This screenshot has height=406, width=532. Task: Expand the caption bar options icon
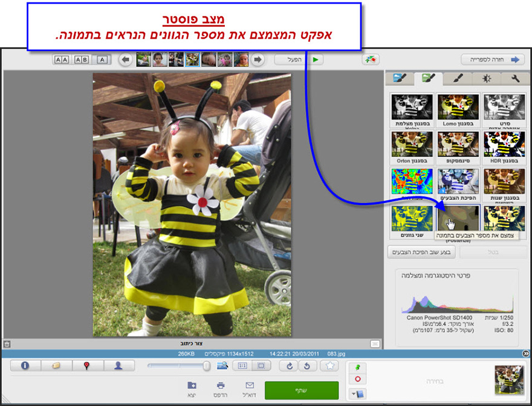click(x=375, y=344)
